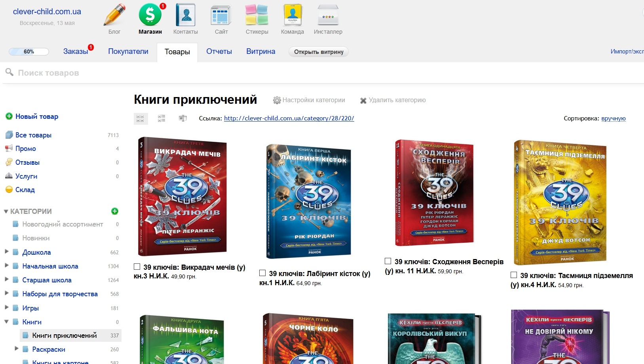Expand the Раскраски subcategory
Viewport: 644px width, 364px height.
17,348
